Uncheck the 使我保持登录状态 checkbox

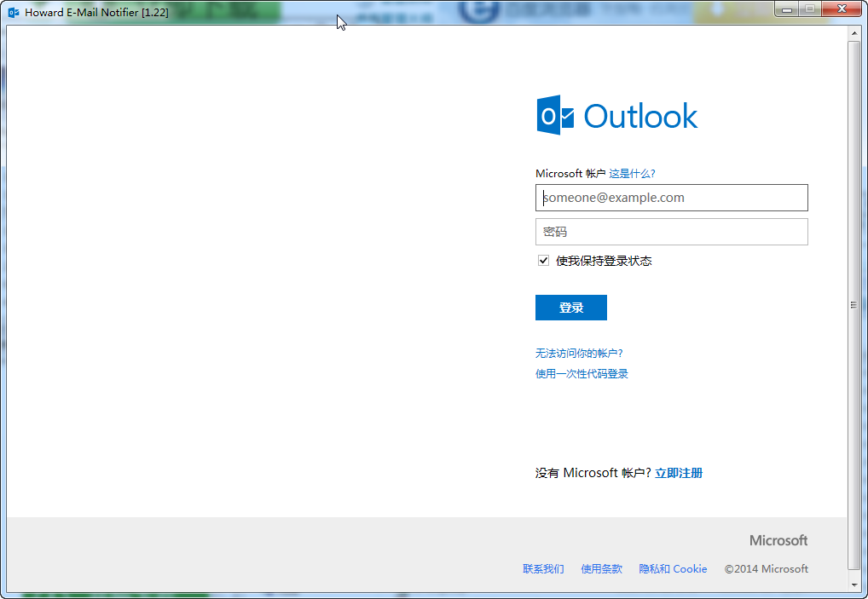tap(543, 261)
